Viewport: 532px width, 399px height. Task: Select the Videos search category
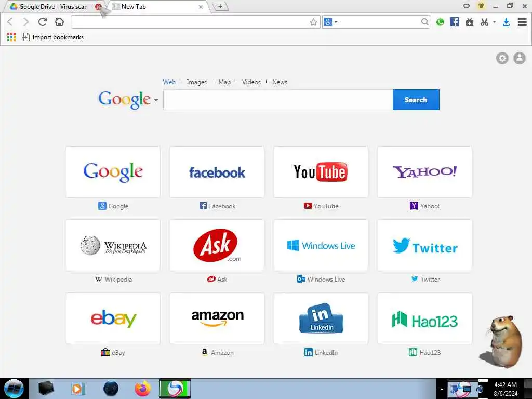251,82
